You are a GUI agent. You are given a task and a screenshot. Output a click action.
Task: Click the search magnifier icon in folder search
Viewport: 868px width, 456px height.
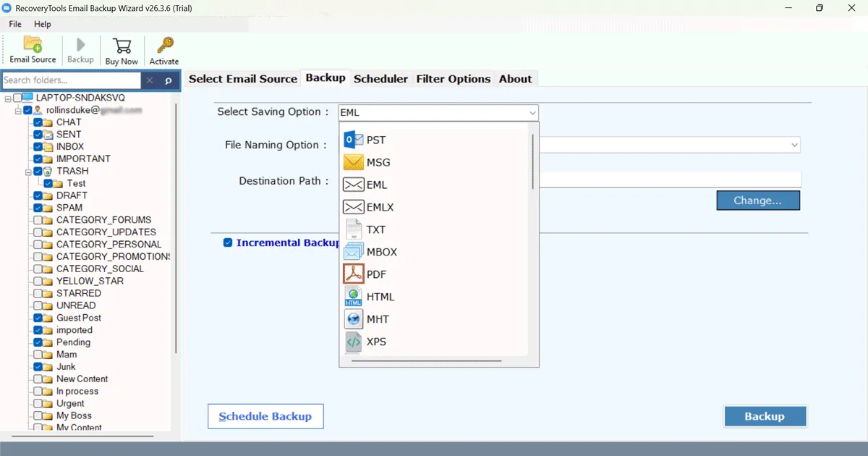tap(169, 80)
